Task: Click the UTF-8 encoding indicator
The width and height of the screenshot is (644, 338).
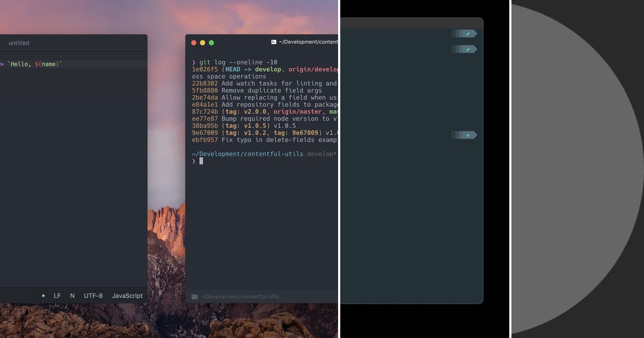Action: click(x=92, y=296)
